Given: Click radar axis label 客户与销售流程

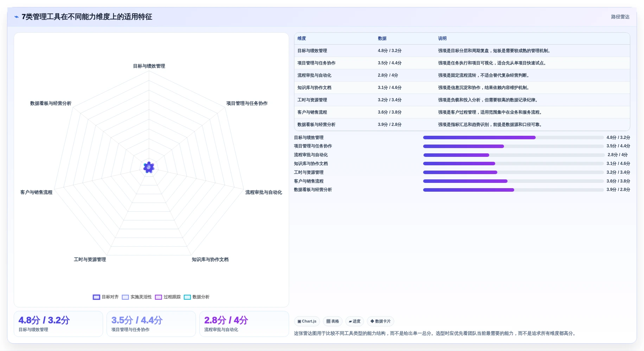Looking at the screenshot, I should 36,192.
